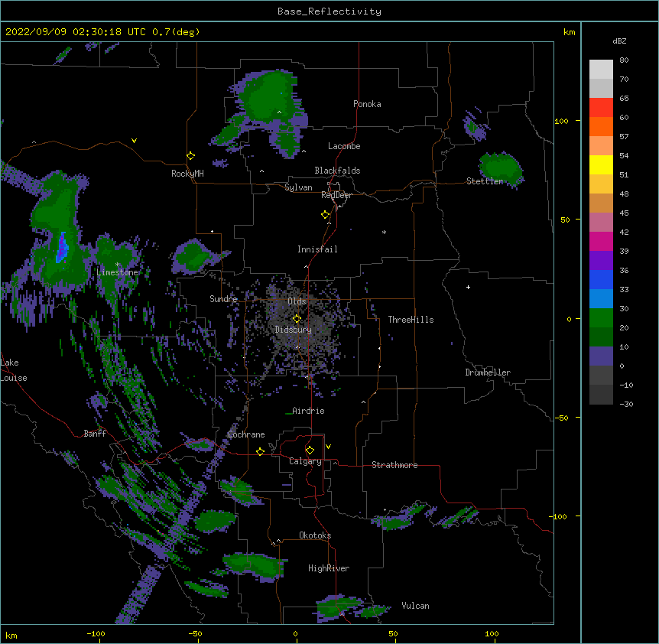
Task: Select the 80 dBZ light gray swatch
Action: pos(601,69)
